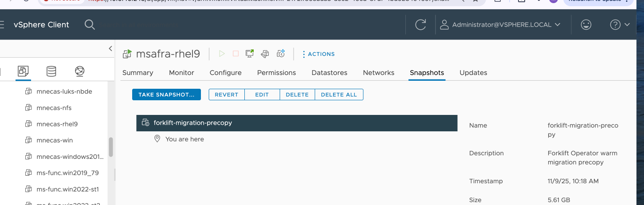644x205 pixels.
Task: Open the feedback smiley icon
Action: pyautogui.click(x=586, y=25)
